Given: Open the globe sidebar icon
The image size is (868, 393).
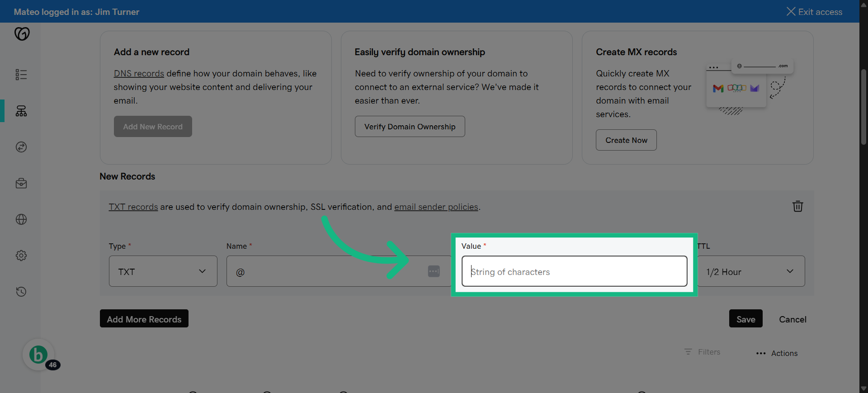Looking at the screenshot, I should (21, 219).
